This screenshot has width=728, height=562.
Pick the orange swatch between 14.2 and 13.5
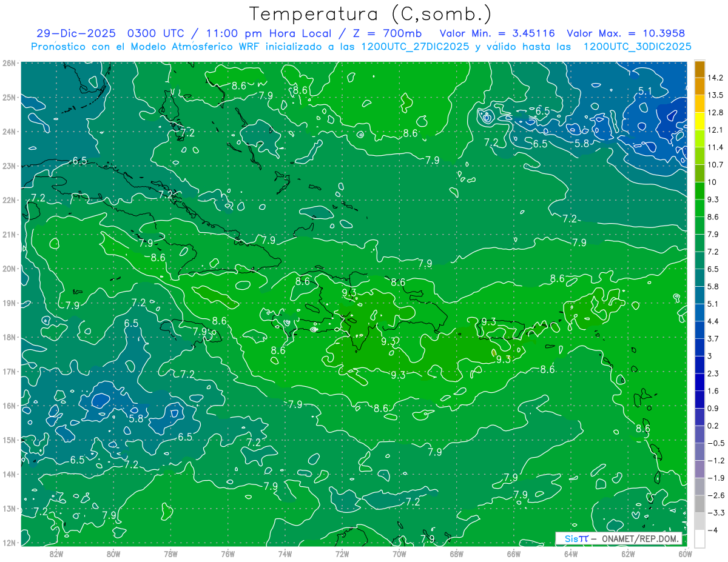point(699,87)
